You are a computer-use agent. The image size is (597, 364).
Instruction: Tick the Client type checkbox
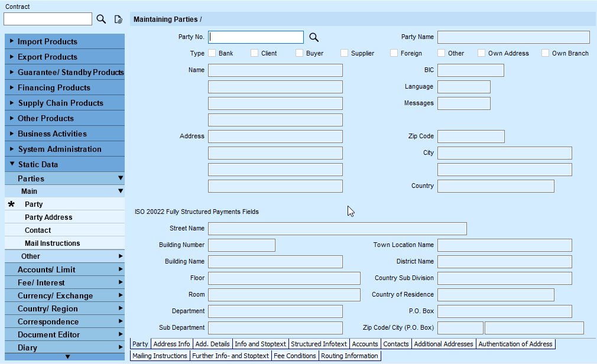click(254, 53)
